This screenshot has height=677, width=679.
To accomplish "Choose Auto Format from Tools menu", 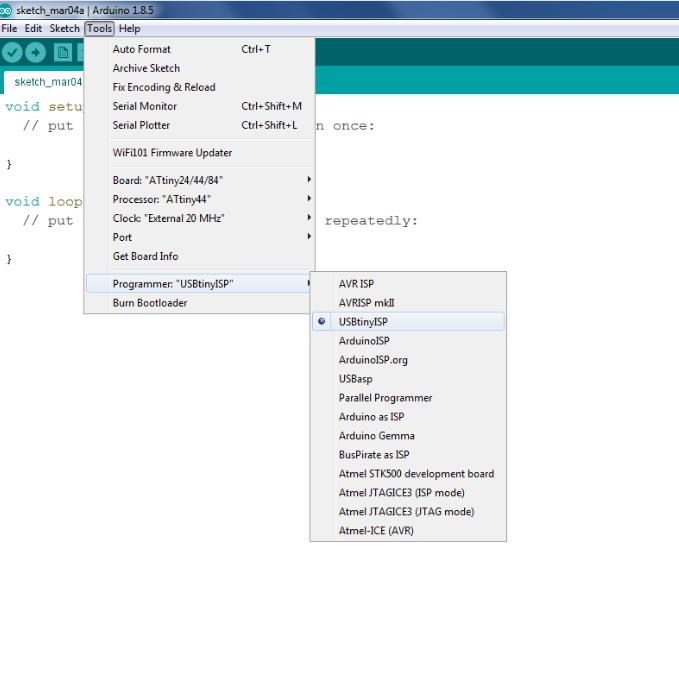I will [200, 49].
